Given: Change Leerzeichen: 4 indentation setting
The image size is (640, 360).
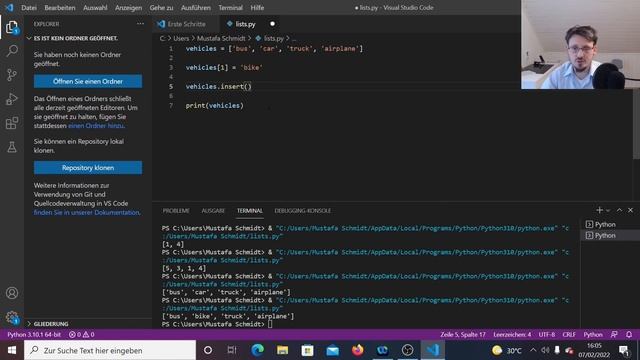Looking at the screenshot, I should coord(512,334).
